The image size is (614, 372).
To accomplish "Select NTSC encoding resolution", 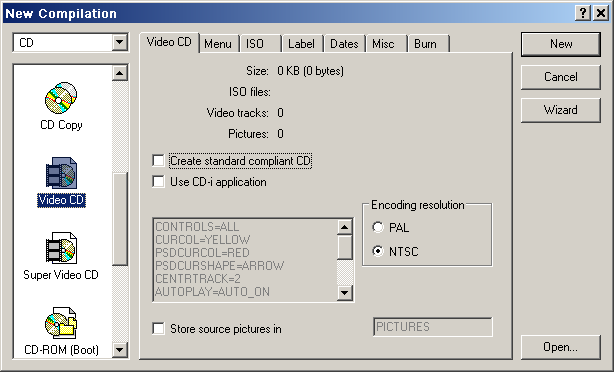I will coord(378,251).
